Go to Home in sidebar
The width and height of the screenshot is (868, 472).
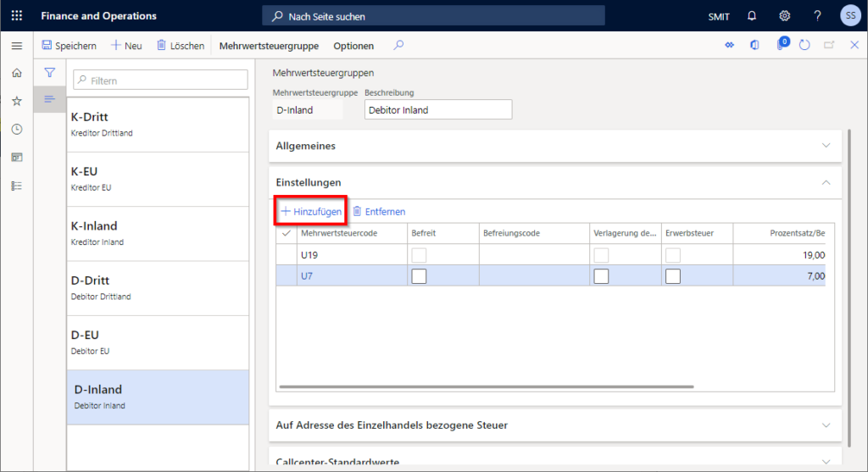pyautogui.click(x=17, y=73)
